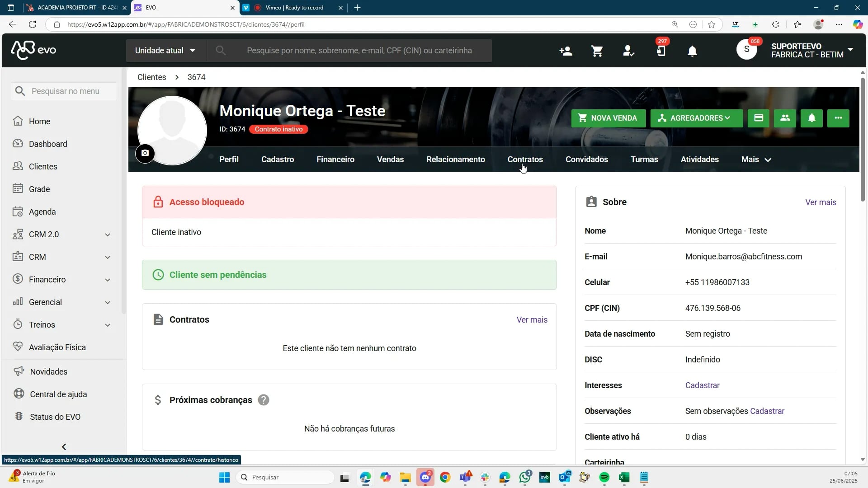This screenshot has width=868, height=488.
Task: Switch to the Vendas tab
Action: coord(390,159)
